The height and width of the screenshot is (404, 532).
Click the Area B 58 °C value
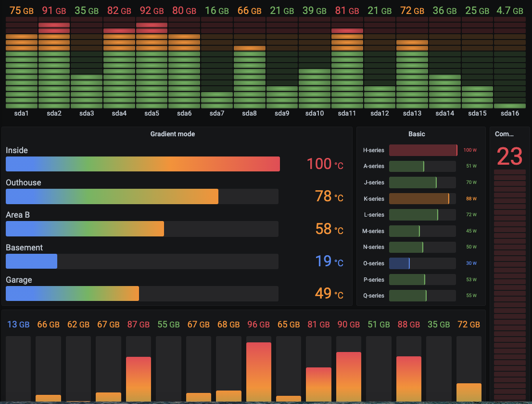tap(329, 229)
